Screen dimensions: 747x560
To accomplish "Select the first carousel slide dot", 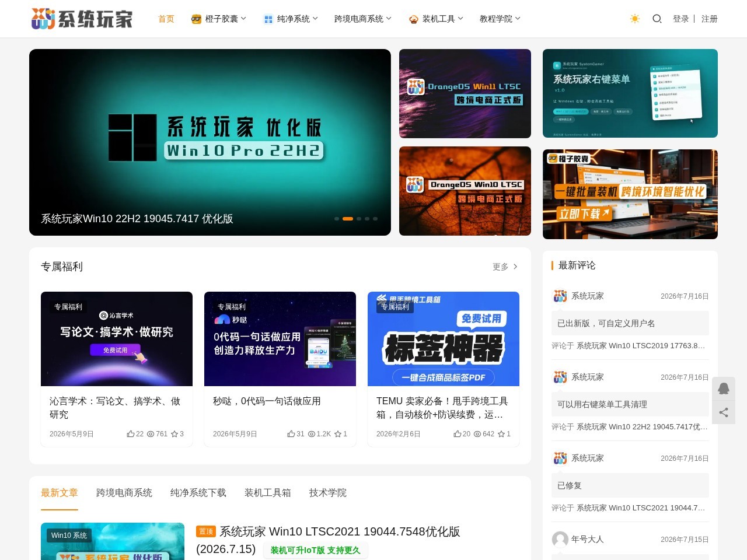I will 337,219.
